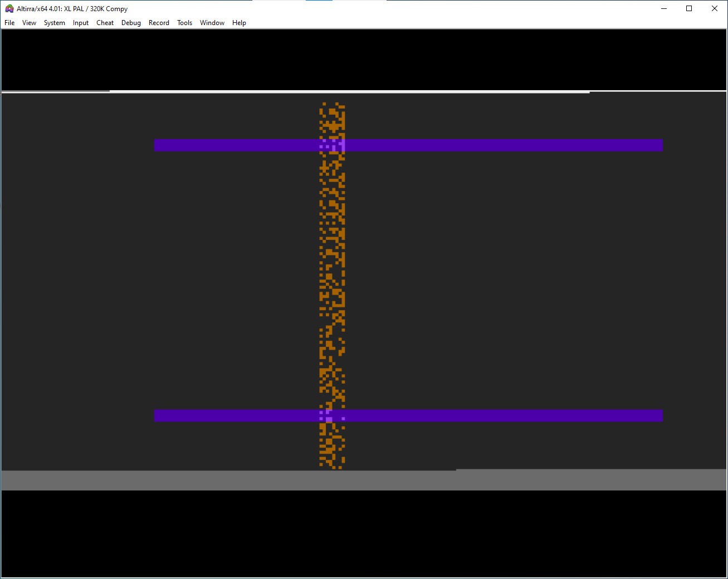Viewport: 728px width, 579px height.
Task: Show the Window menu
Action: pos(212,23)
